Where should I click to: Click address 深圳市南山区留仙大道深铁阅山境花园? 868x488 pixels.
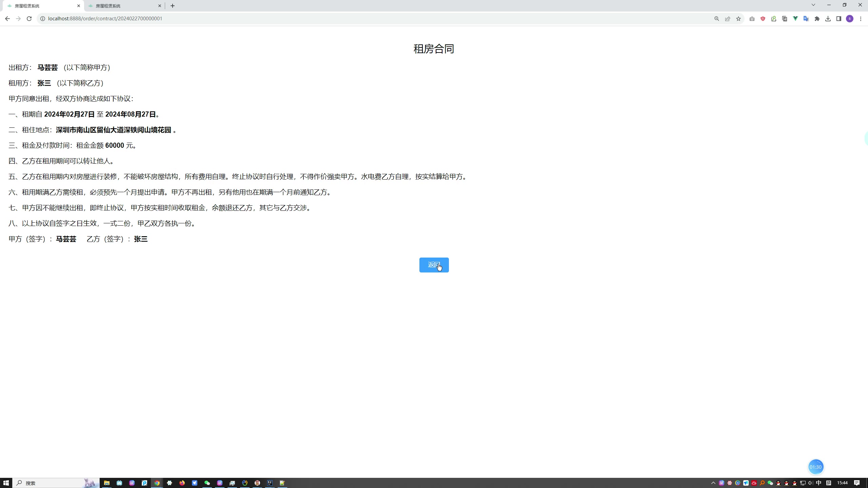[x=114, y=130]
